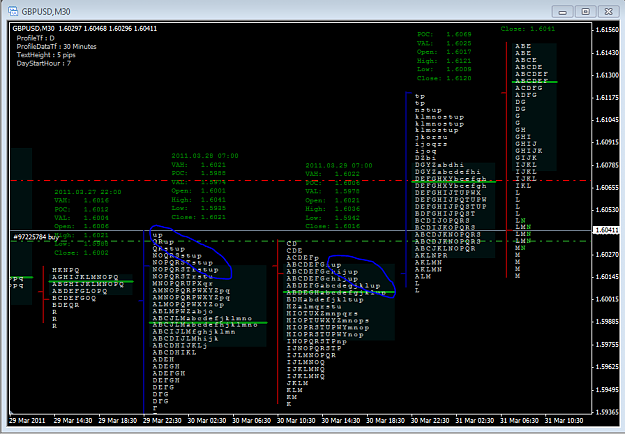This screenshot has height=434, width=625.
Task: Click the 'VAL: 1.6025' value
Action: [x=444, y=43]
